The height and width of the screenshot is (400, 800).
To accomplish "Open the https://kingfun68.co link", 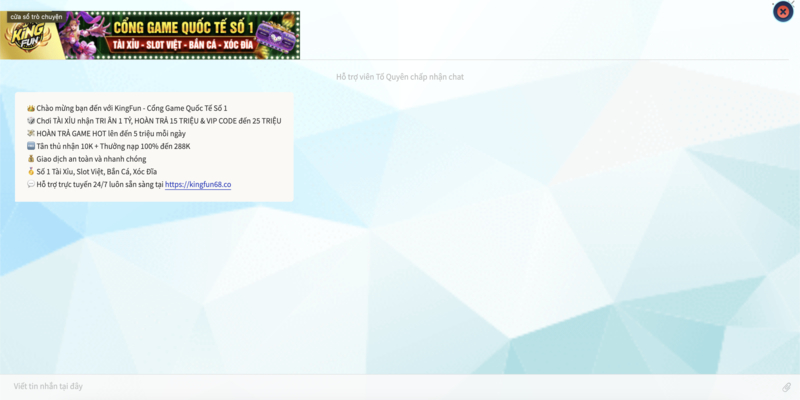I will click(198, 184).
